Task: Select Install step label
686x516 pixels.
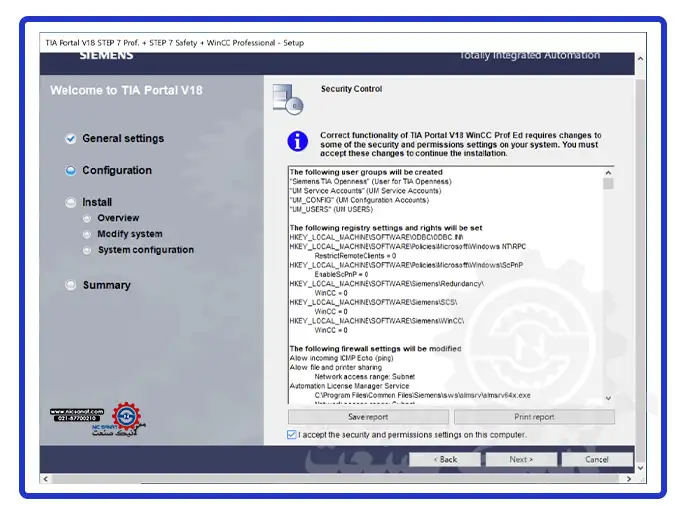Action: click(97, 202)
